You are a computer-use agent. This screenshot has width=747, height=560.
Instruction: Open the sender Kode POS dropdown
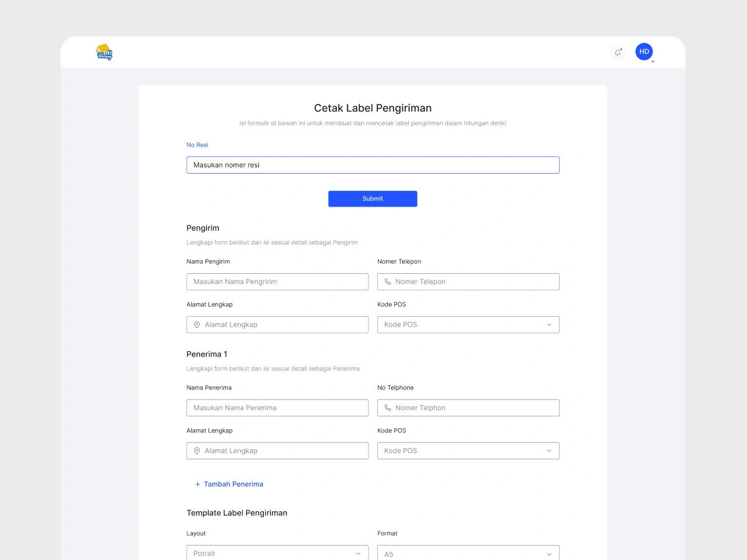coord(468,325)
